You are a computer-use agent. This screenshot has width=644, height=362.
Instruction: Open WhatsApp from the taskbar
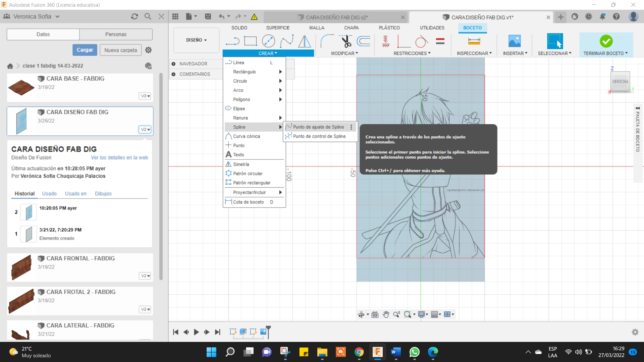[414, 352]
